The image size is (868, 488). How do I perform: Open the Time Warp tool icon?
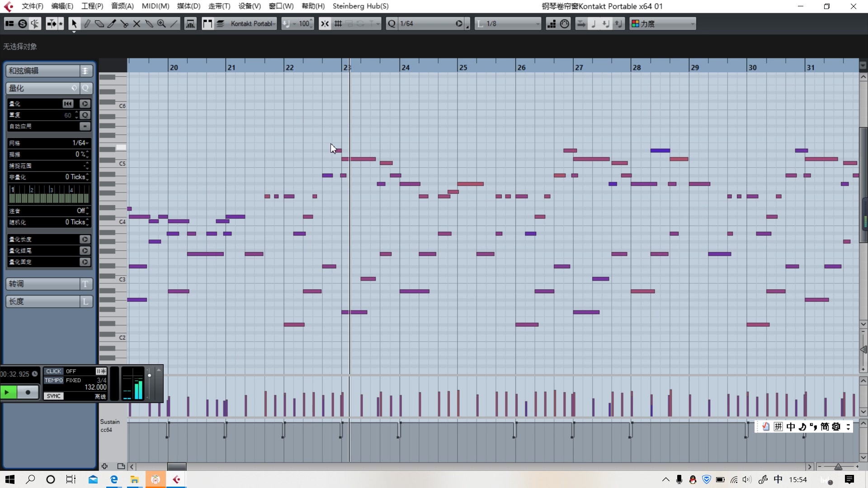(x=190, y=24)
